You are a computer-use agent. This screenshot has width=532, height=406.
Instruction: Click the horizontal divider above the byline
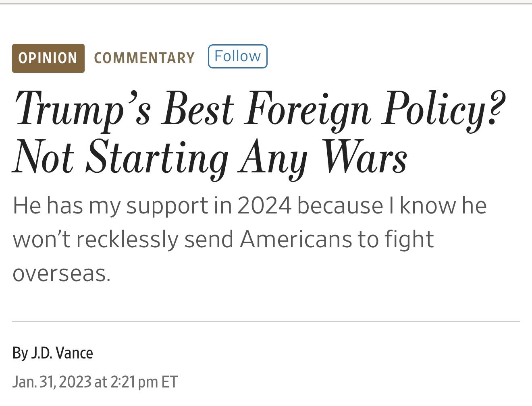click(x=266, y=322)
